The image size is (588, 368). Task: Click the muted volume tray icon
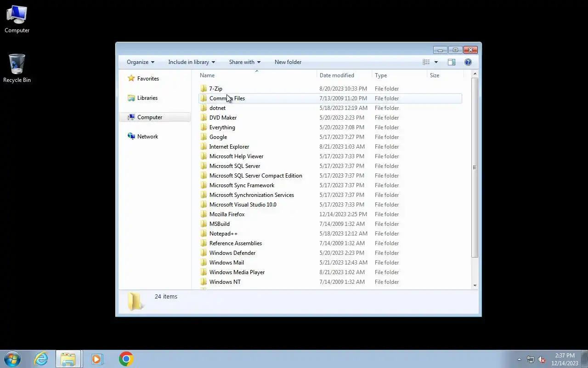(x=542, y=359)
